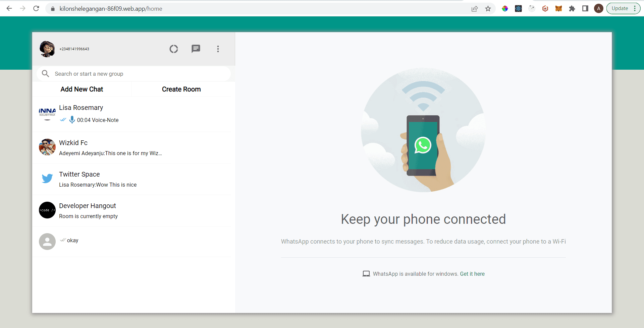Image resolution: width=644 pixels, height=328 pixels.
Task: Click the 'Get it here' link
Action: [472, 274]
